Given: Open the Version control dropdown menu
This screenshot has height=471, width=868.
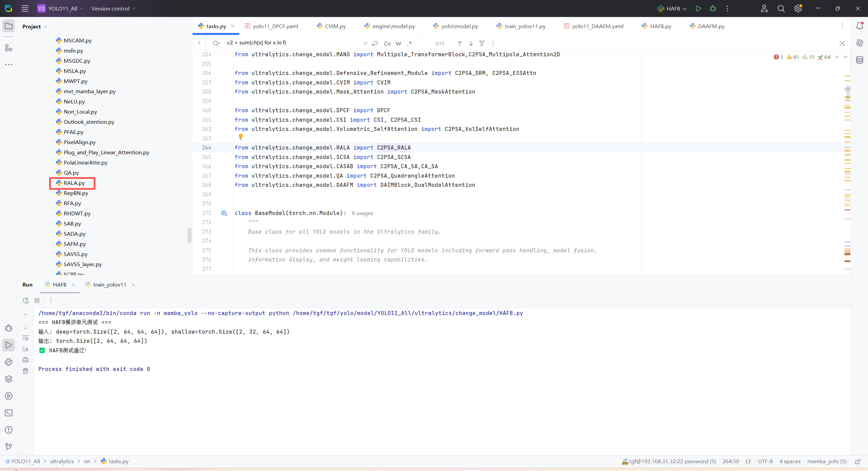Looking at the screenshot, I should (x=113, y=8).
